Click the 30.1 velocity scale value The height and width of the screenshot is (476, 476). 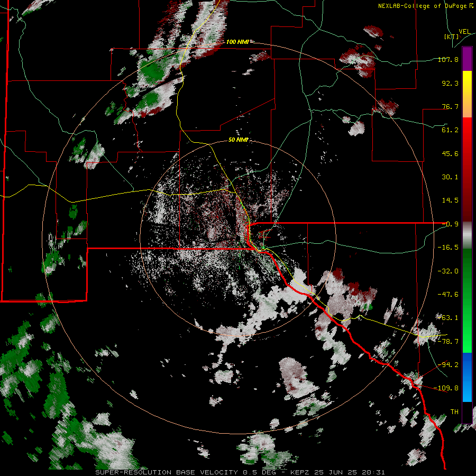tap(450, 177)
